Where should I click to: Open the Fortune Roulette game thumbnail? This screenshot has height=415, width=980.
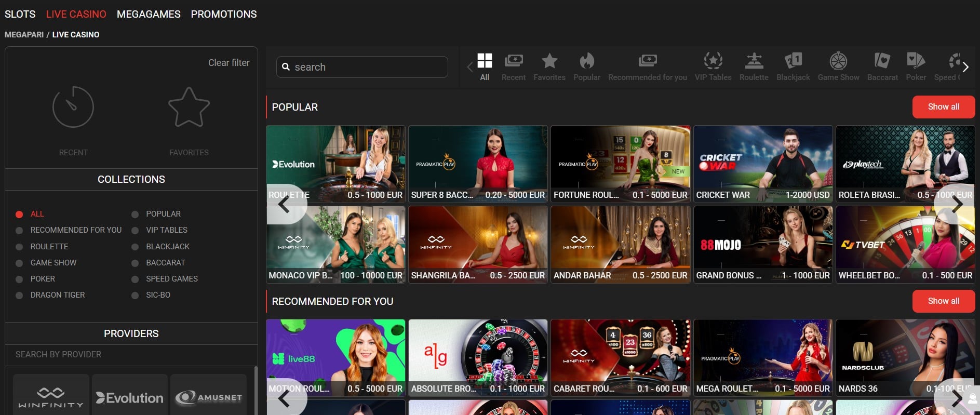tap(621, 164)
